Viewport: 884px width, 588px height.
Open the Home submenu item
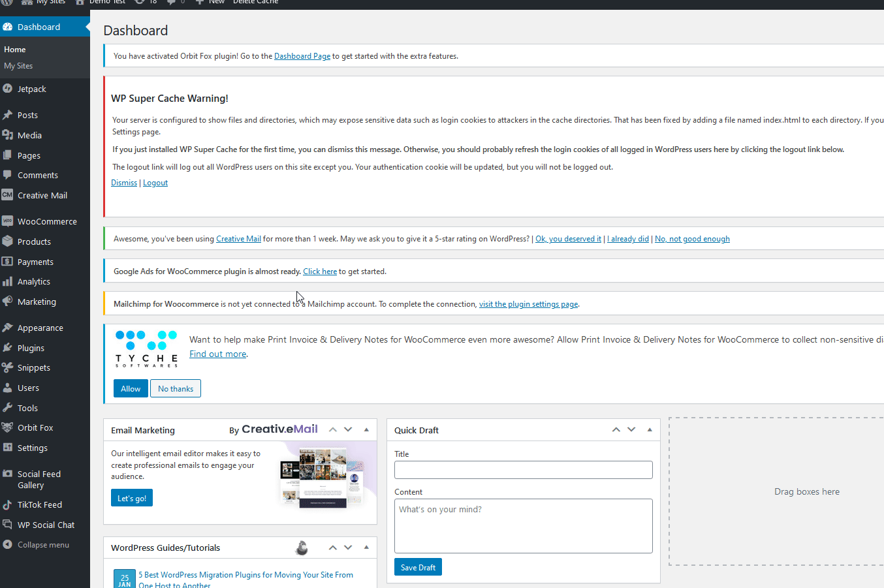tap(15, 50)
